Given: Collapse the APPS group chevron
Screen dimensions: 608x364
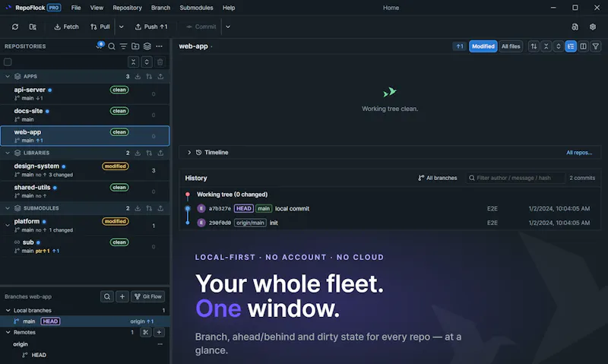Looking at the screenshot, I should pos(8,76).
